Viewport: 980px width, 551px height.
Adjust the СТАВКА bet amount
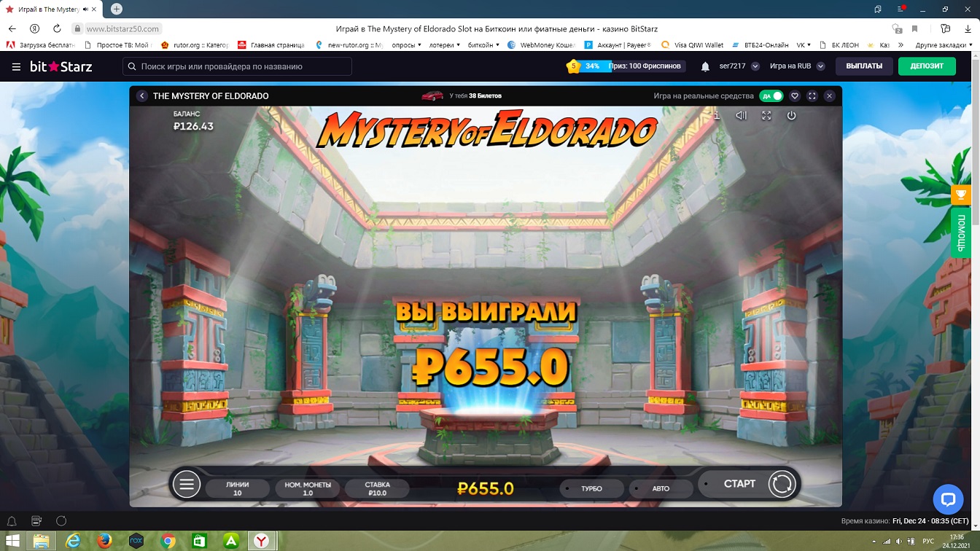[377, 488]
